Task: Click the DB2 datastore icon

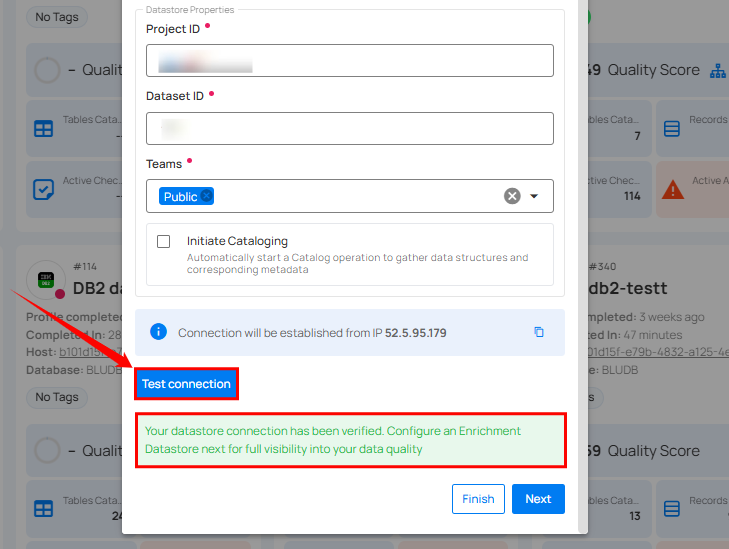Action: (x=46, y=280)
